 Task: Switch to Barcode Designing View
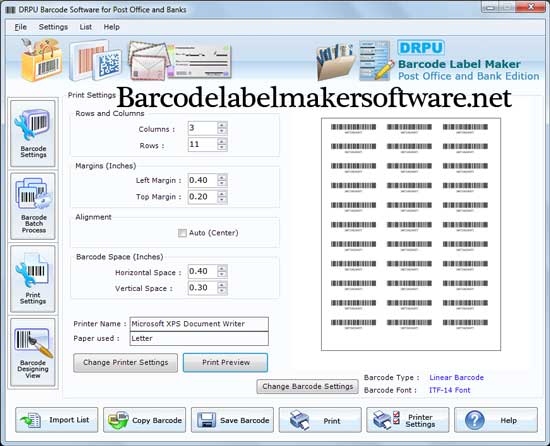point(33,352)
